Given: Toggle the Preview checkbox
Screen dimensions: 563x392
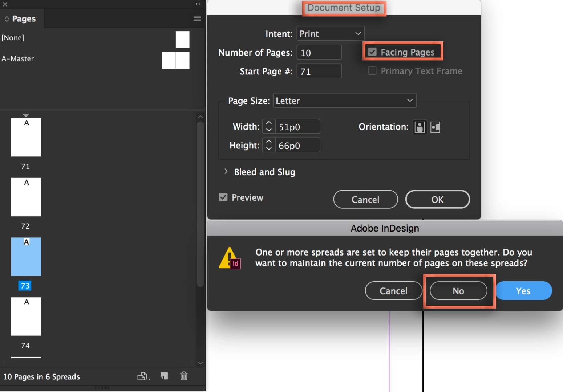Looking at the screenshot, I should 223,197.
